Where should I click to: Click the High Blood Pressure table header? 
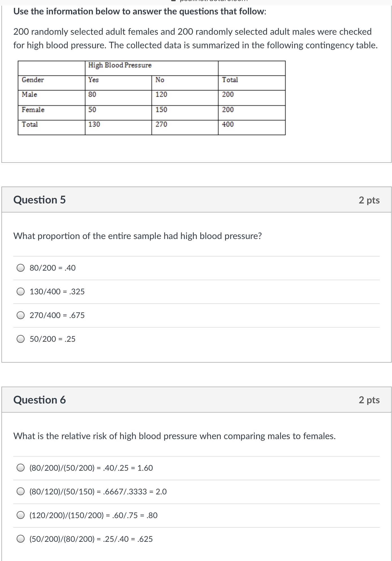tap(120, 65)
